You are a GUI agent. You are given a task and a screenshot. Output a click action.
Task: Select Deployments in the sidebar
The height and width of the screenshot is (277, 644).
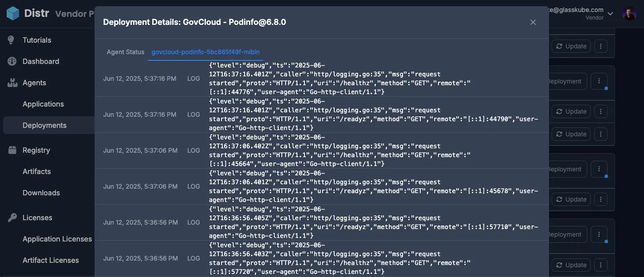(44, 125)
